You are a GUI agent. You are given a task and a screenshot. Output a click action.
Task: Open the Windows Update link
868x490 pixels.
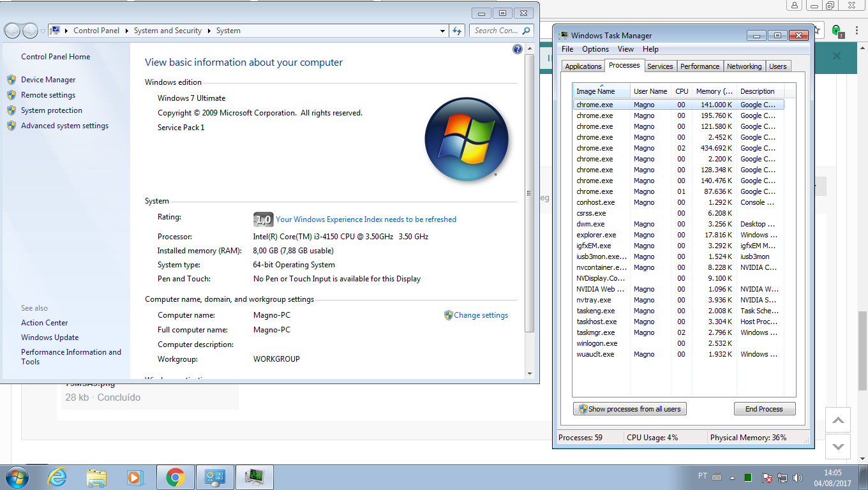tap(50, 338)
